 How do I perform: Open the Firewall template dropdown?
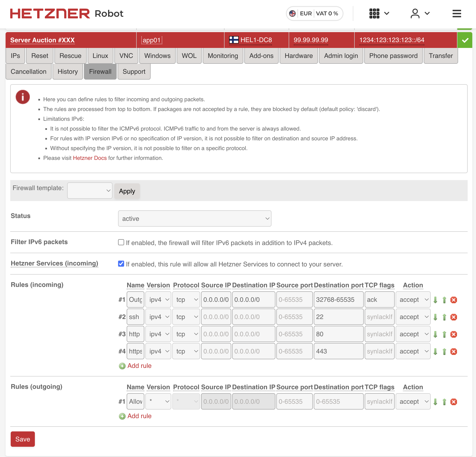(90, 191)
